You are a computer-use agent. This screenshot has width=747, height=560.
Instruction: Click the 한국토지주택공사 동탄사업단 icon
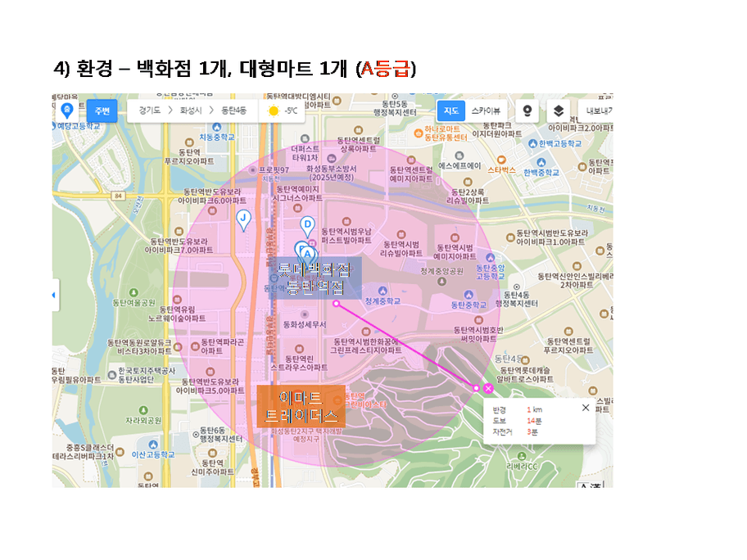112,375
